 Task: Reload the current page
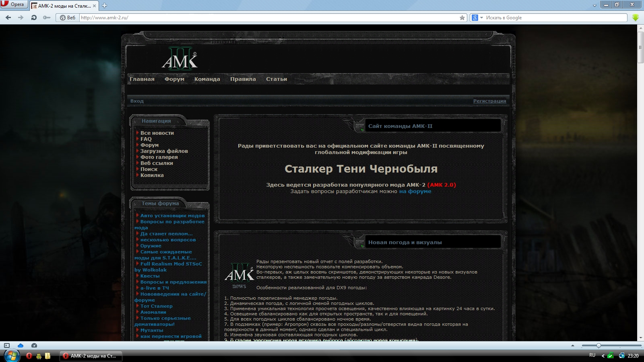(x=34, y=18)
